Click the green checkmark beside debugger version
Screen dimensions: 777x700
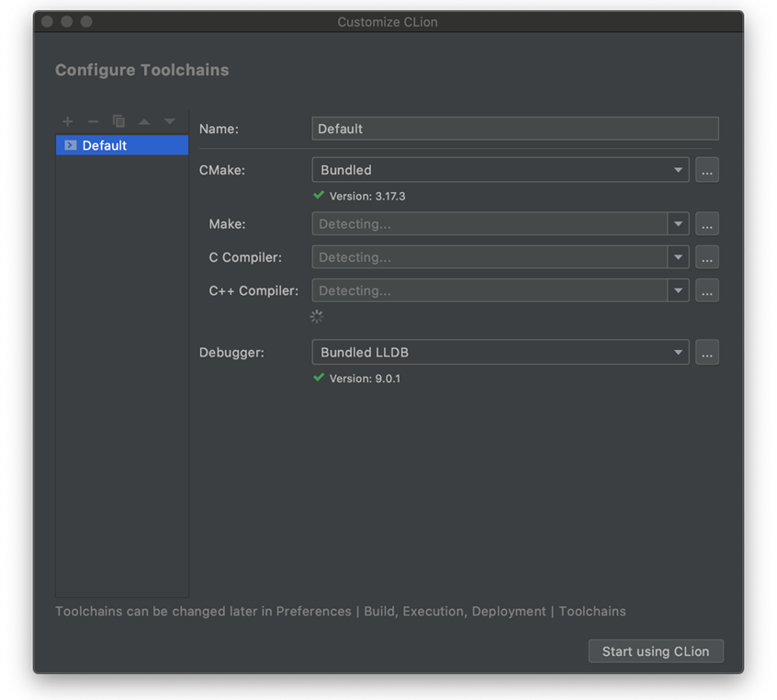pos(319,378)
